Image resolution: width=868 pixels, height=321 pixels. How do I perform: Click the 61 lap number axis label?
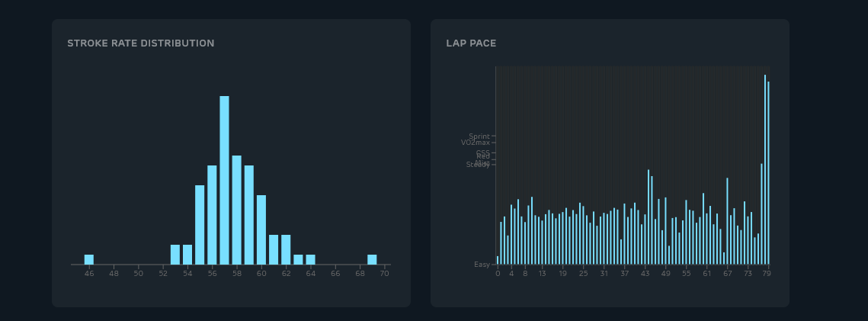tap(706, 274)
